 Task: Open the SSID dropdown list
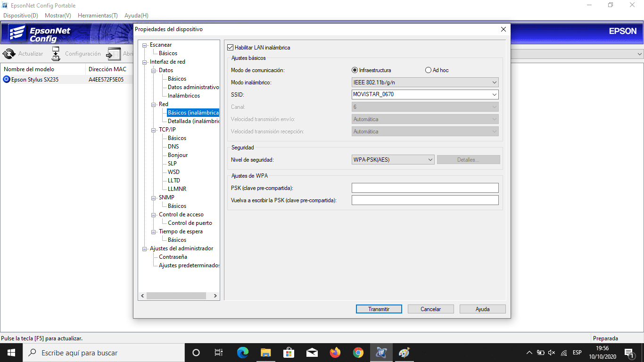(495, 94)
